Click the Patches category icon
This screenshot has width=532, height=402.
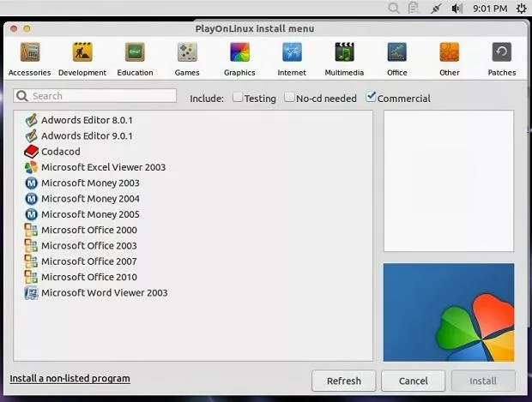(502, 53)
